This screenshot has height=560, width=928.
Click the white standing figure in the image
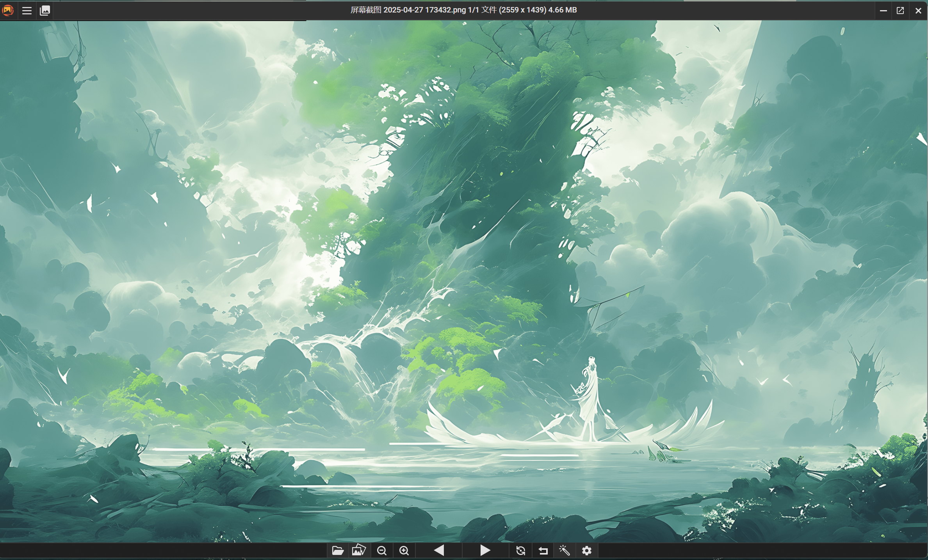590,398
